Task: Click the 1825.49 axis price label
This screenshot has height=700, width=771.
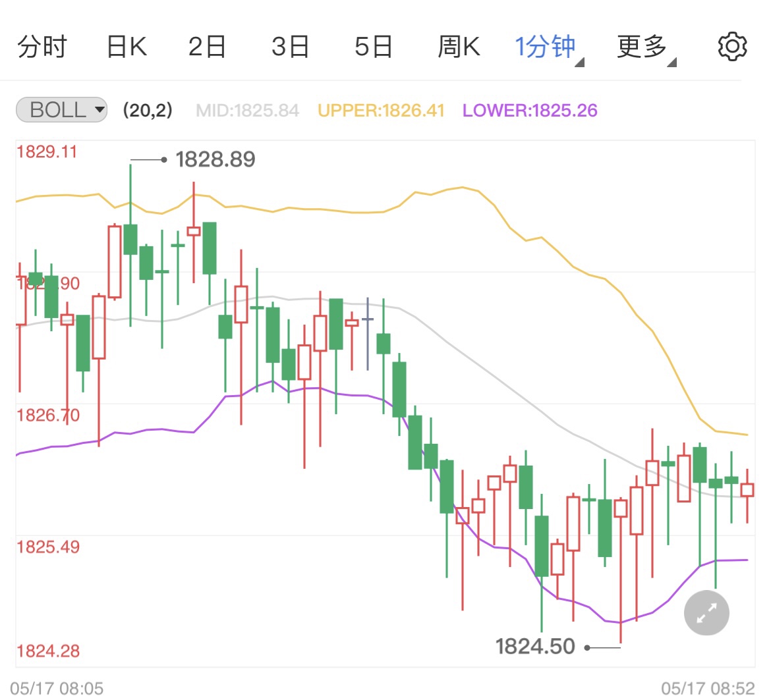Action: click(x=48, y=547)
